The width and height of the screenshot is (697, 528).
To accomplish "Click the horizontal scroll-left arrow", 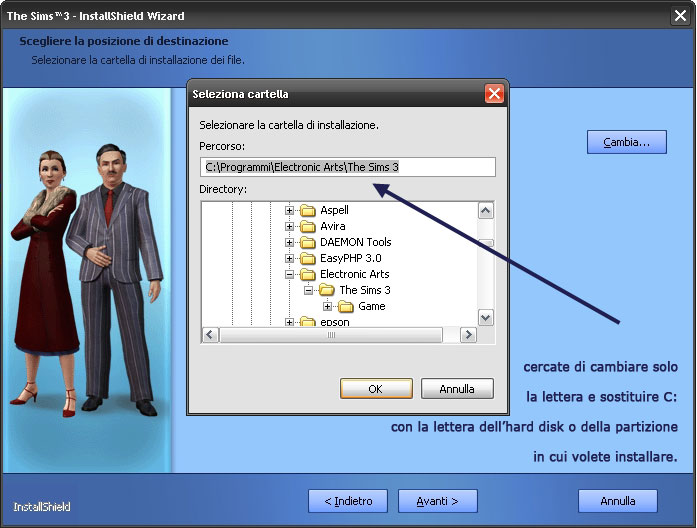I will point(210,335).
